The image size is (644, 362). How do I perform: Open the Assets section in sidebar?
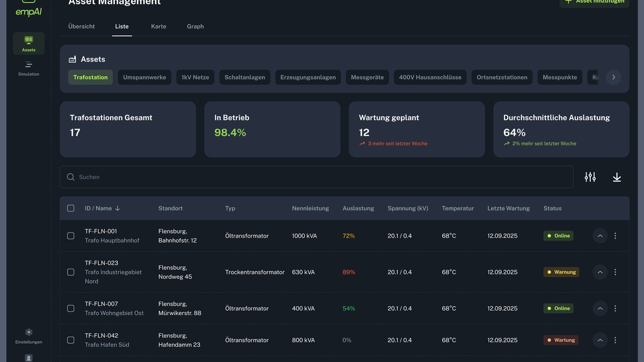coord(28,43)
